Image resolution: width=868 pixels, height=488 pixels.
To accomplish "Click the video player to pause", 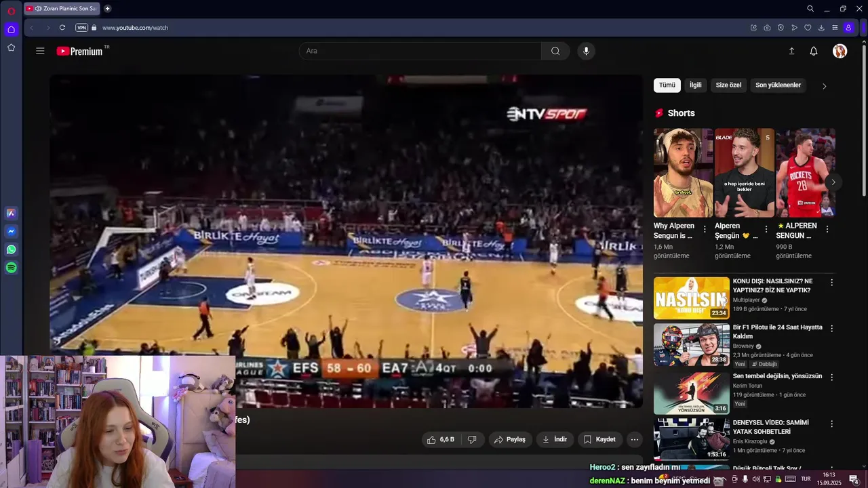I will pos(346,241).
